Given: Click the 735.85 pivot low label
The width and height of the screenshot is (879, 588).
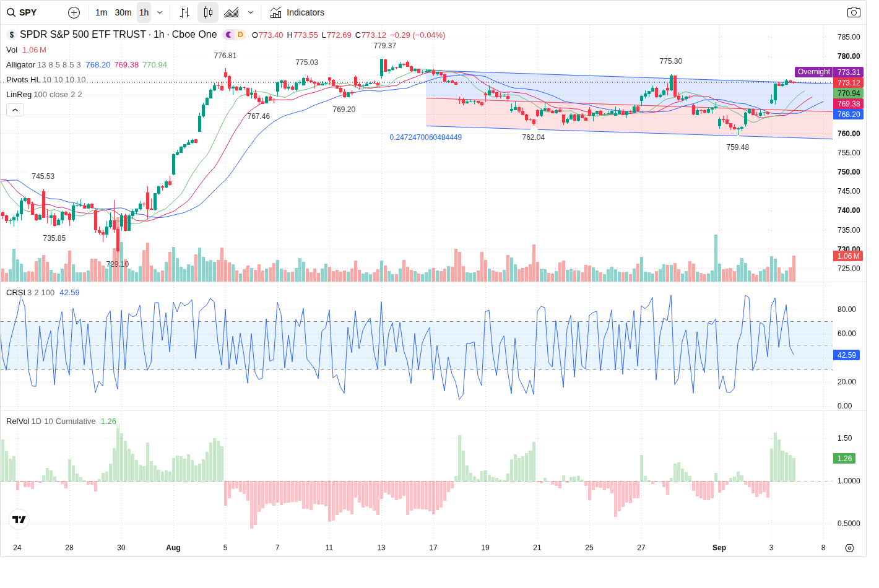Looking at the screenshot, I should (x=54, y=238).
